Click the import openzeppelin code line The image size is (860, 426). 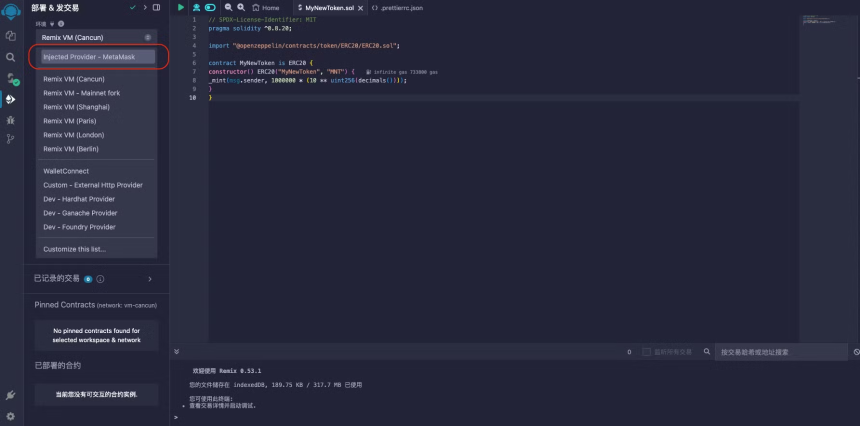tap(304, 46)
